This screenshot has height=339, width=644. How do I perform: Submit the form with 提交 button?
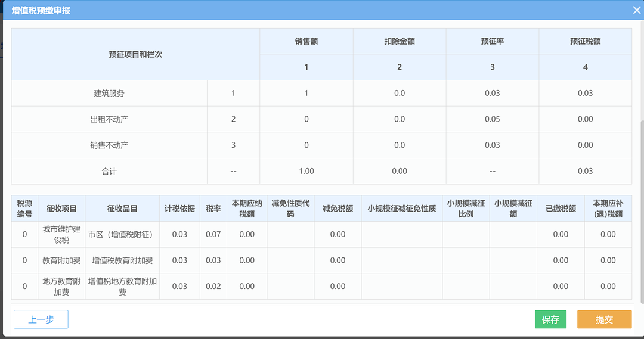[x=604, y=319]
